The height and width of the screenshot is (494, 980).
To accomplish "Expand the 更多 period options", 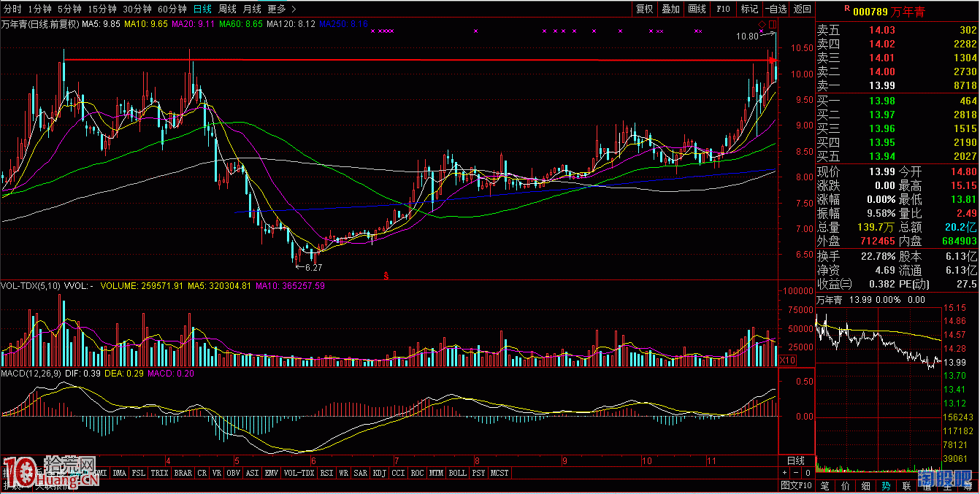I will pyautogui.click(x=281, y=9).
